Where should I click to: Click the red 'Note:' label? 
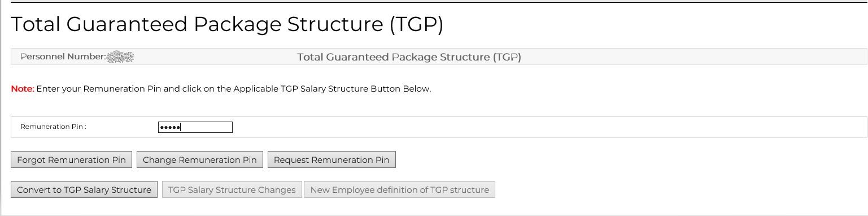23,89
